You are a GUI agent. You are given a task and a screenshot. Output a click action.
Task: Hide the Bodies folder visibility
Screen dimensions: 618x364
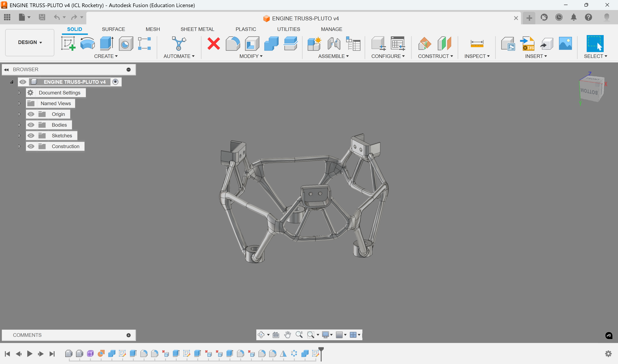point(31,125)
